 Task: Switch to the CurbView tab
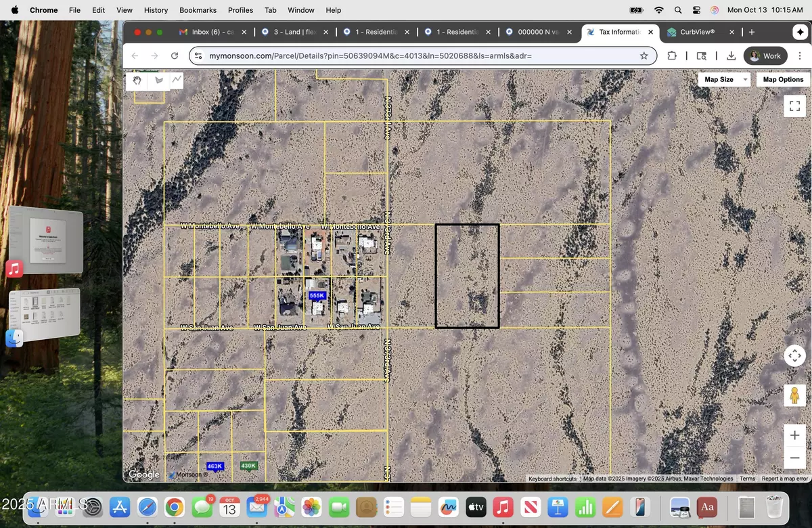[x=700, y=32]
